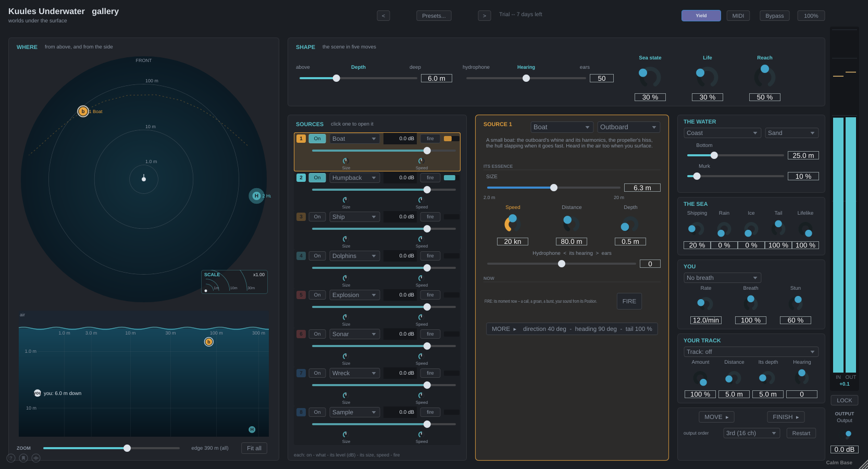The image size is (868, 469).
Task: Click the large FIRE button
Action: [629, 301]
